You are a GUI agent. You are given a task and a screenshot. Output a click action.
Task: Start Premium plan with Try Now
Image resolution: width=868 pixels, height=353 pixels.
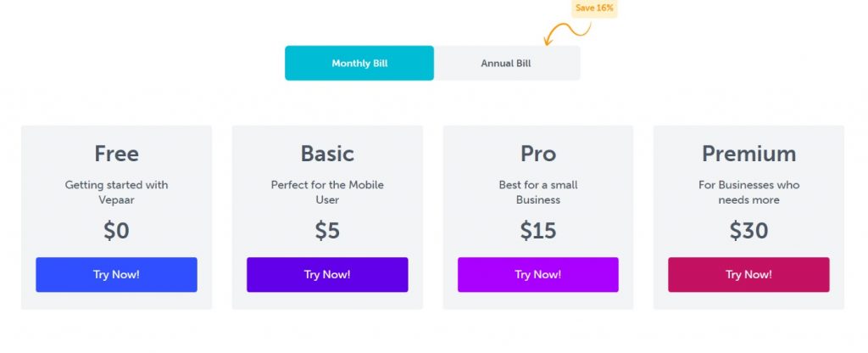pos(748,274)
